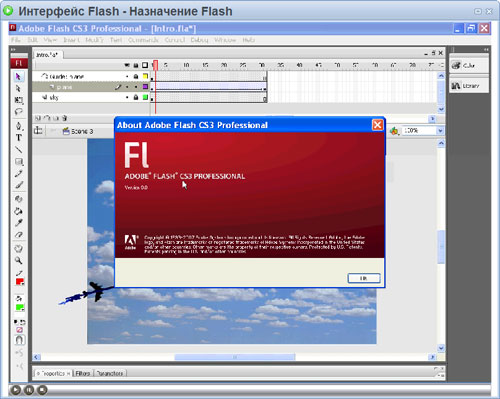The image size is (500, 399).
Task: Toggle visibility dot of Guide: plane layer
Action: click(127, 77)
